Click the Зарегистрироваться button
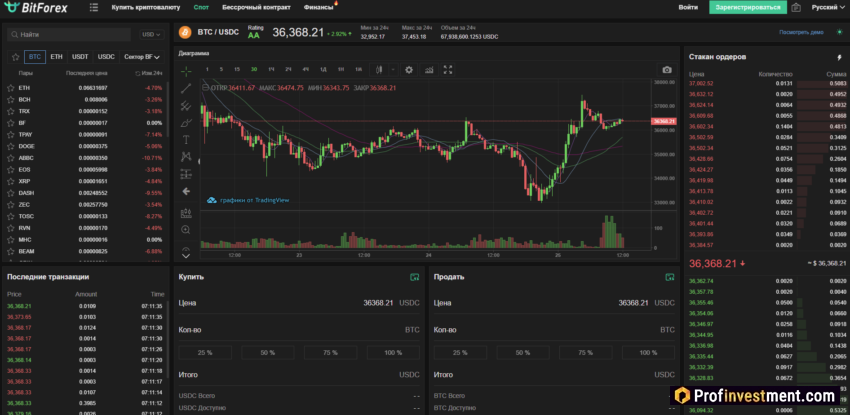Image resolution: width=850 pixels, height=415 pixels. point(748,8)
